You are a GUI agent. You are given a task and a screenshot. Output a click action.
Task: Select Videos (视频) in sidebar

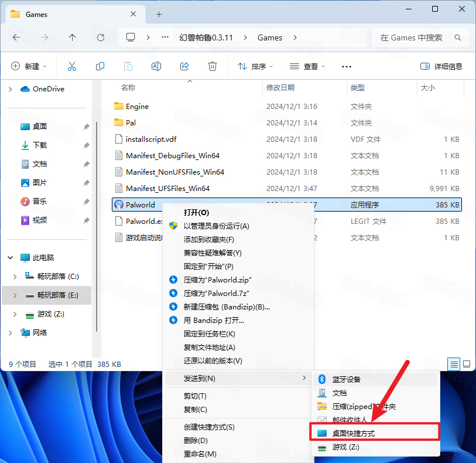tap(39, 220)
